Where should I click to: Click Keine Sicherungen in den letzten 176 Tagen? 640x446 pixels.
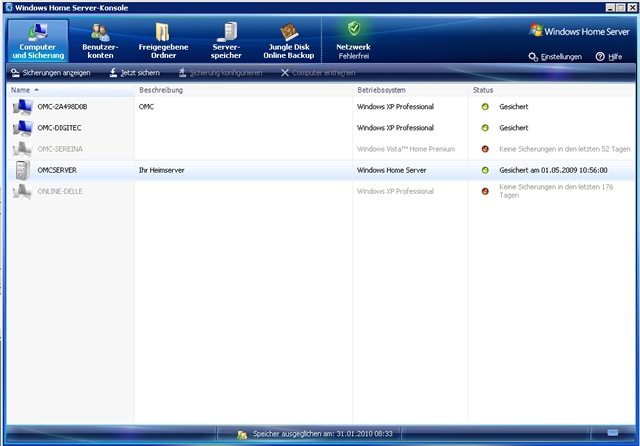[x=556, y=191]
